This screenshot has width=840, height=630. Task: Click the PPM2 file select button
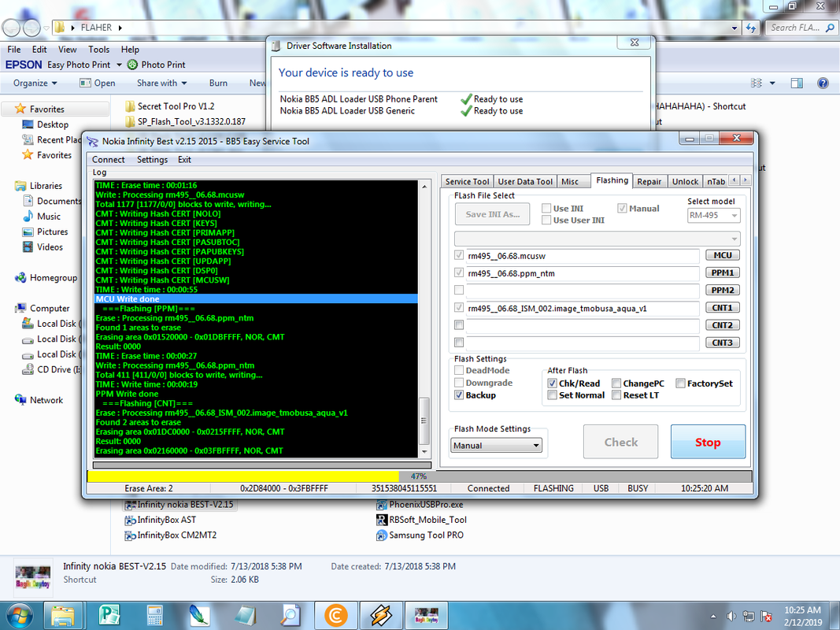722,291
